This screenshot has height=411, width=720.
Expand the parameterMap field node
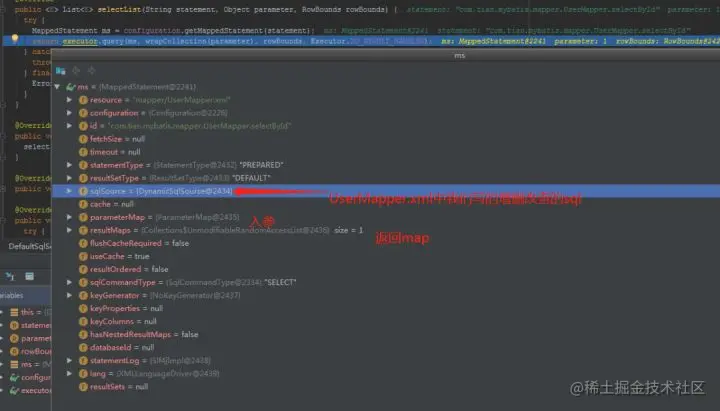pos(69,217)
